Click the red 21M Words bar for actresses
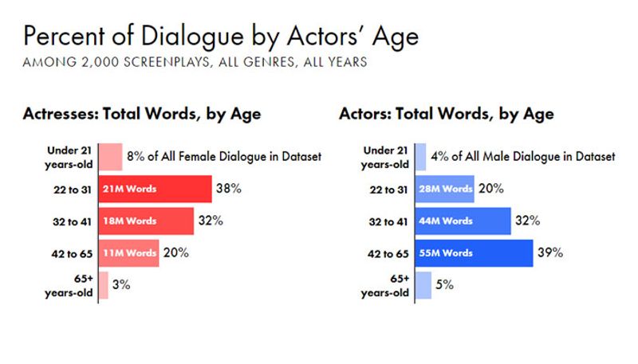Viewport: 638px width, 364px height. 156,190
